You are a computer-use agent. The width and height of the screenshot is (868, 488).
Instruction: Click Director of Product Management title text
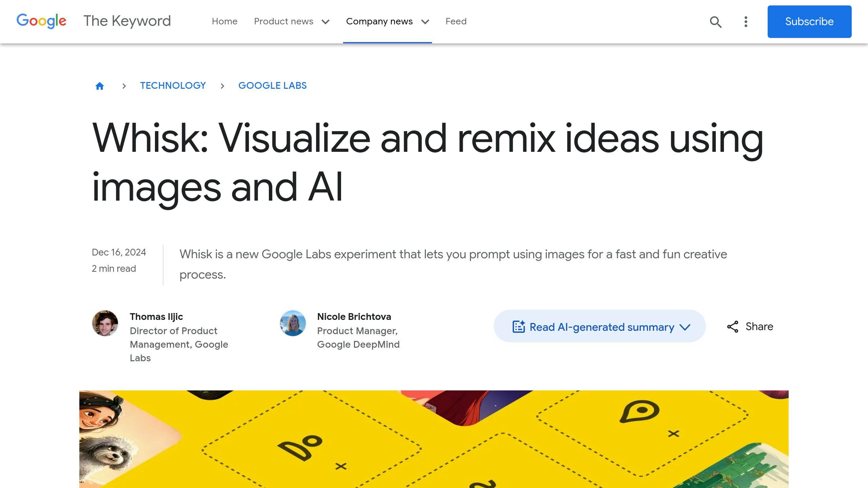pos(179,344)
